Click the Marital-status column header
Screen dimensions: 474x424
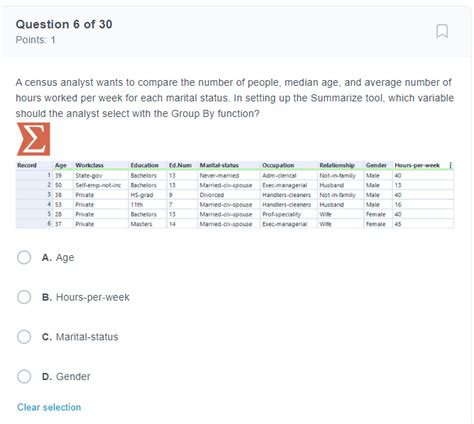click(x=219, y=165)
